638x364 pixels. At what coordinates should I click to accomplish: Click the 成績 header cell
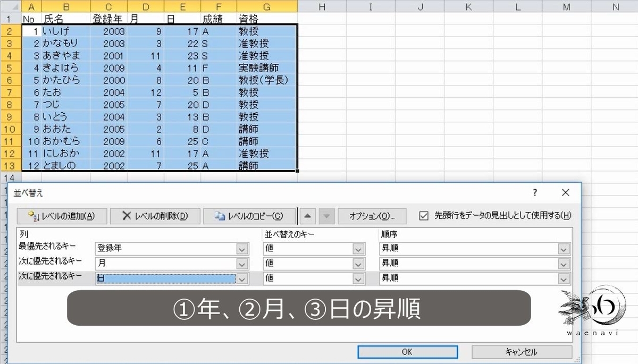click(x=219, y=19)
